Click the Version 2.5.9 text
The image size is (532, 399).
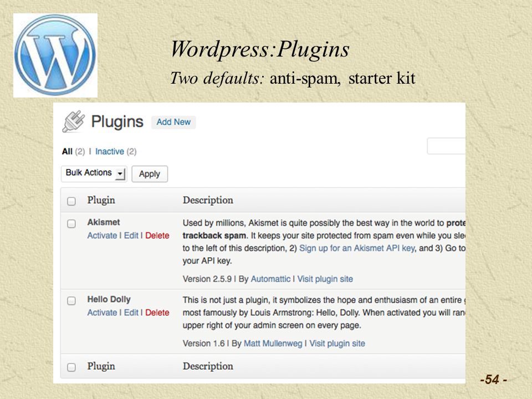click(x=207, y=279)
